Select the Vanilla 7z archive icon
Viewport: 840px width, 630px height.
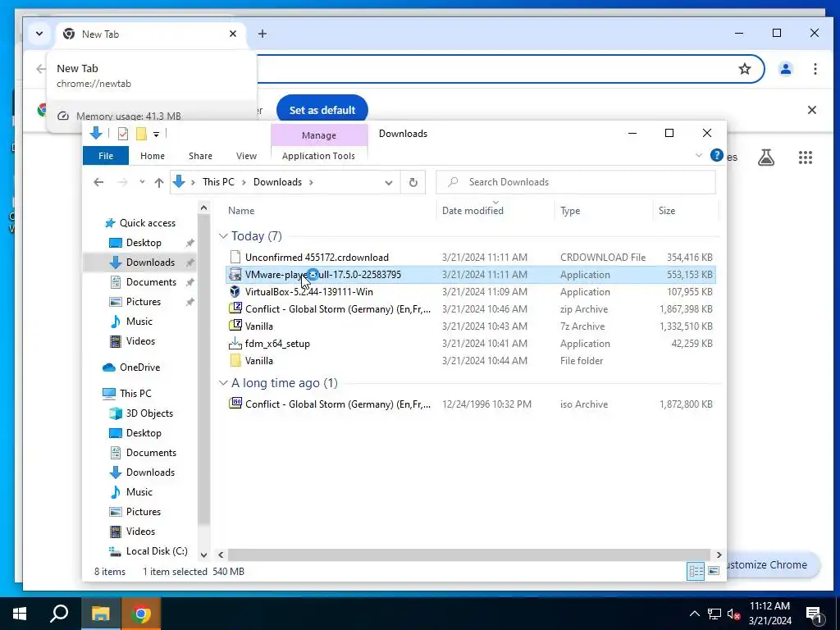click(235, 326)
